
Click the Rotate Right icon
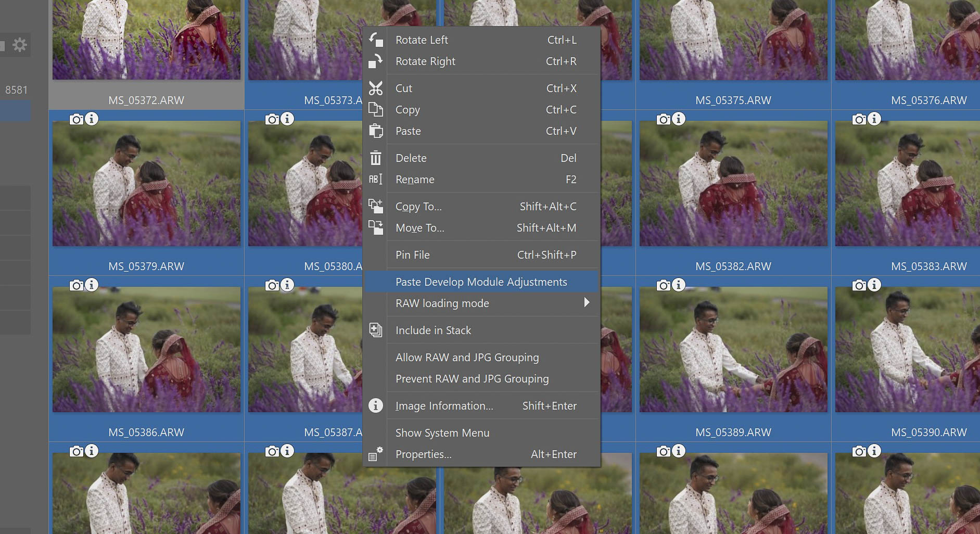375,61
